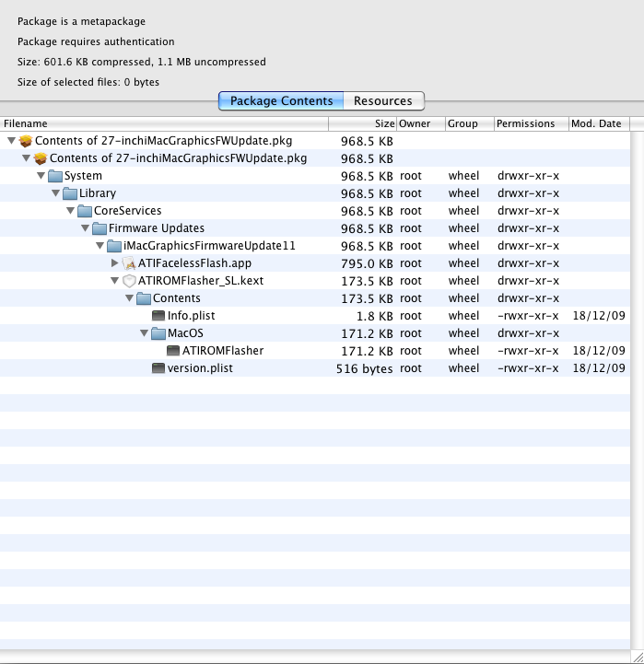The height and width of the screenshot is (664, 644).
Task: Click the ATIROMFlasher executable icon
Action: tap(173, 351)
